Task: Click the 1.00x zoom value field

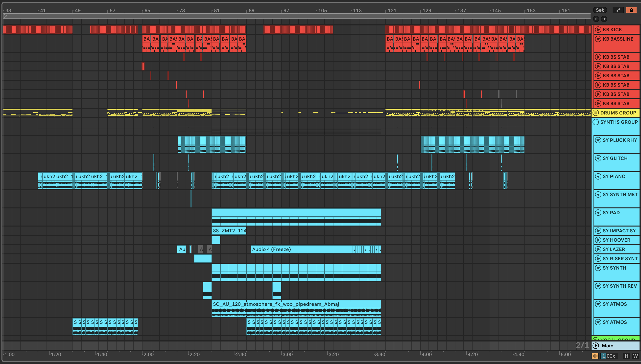Action: click(609, 356)
